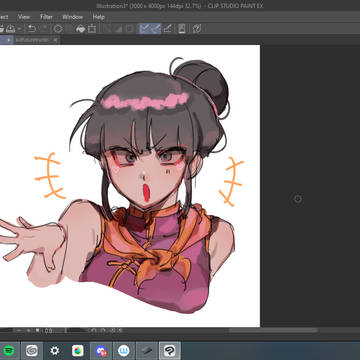Open the blue W app on taskbar
The image size is (360, 360).
(x=124, y=351)
